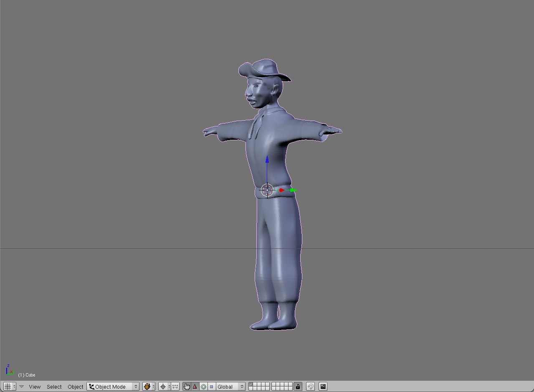Toggle the snap magnet icon

pos(310,387)
